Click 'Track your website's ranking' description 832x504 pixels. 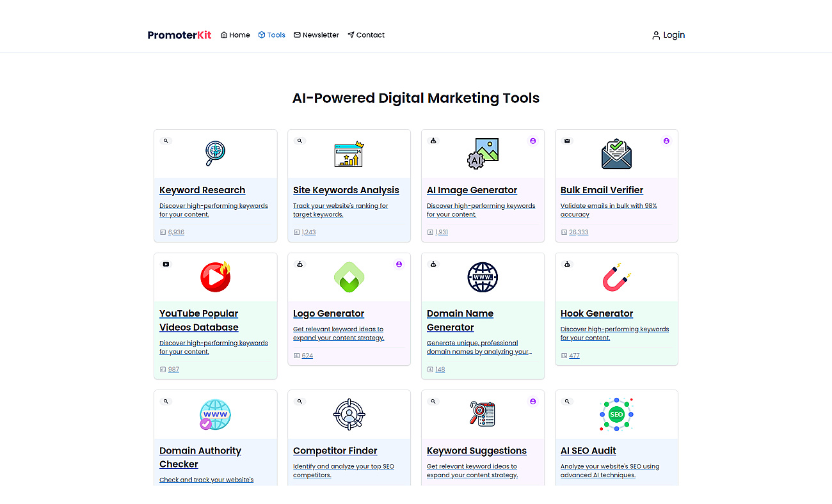tap(340, 210)
